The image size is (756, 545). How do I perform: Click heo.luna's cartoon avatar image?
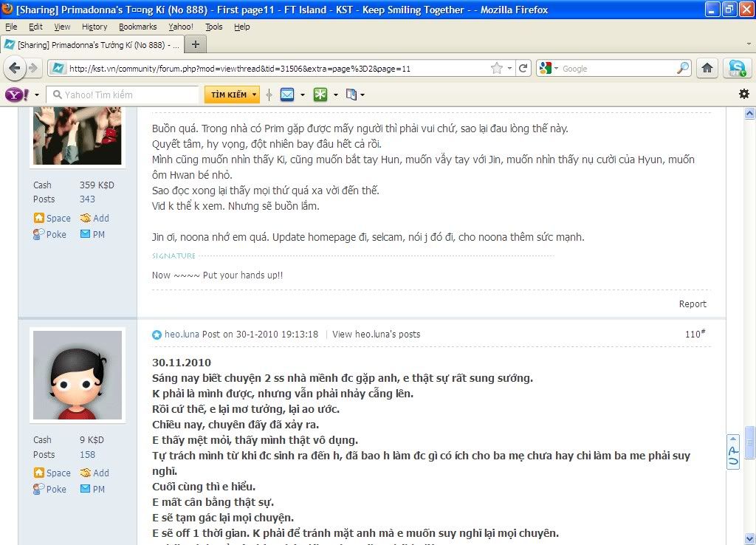(x=77, y=374)
